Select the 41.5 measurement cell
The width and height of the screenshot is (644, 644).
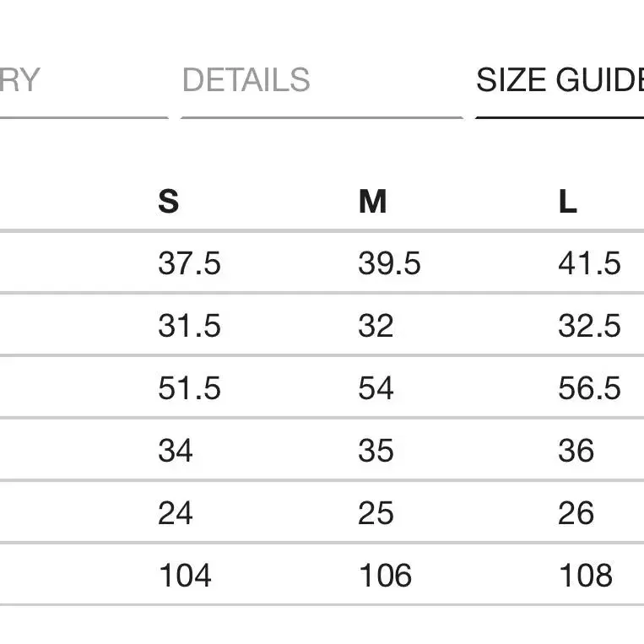[589, 263]
